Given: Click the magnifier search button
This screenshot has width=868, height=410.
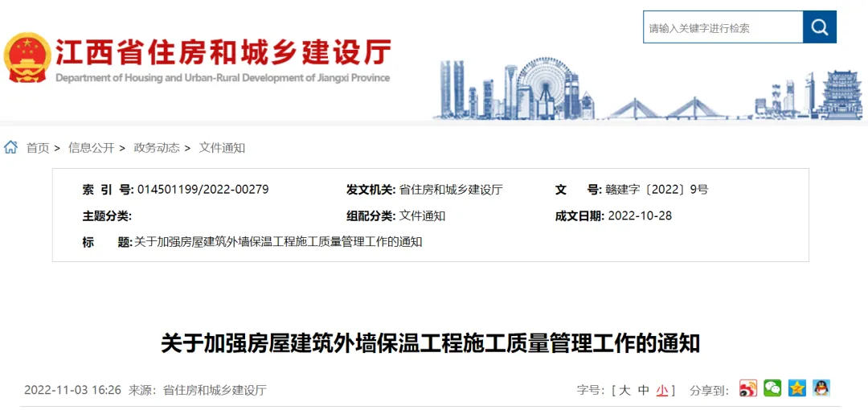Looking at the screenshot, I should (819, 27).
